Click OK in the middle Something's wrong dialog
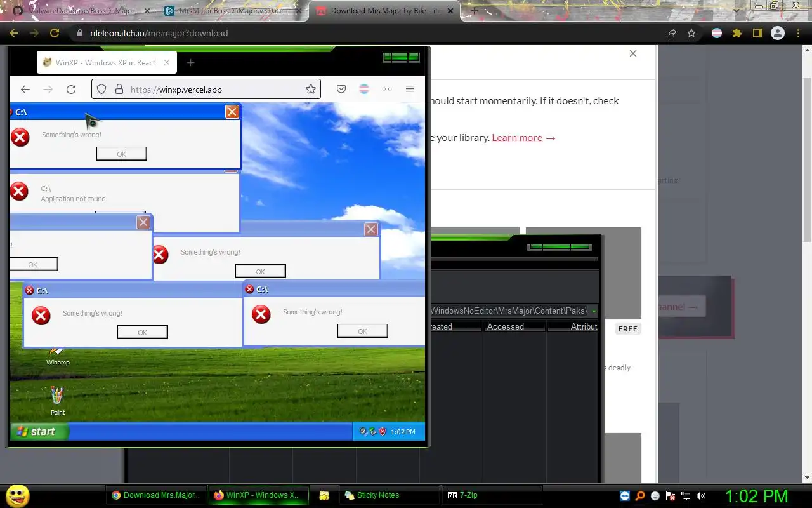 point(261,271)
